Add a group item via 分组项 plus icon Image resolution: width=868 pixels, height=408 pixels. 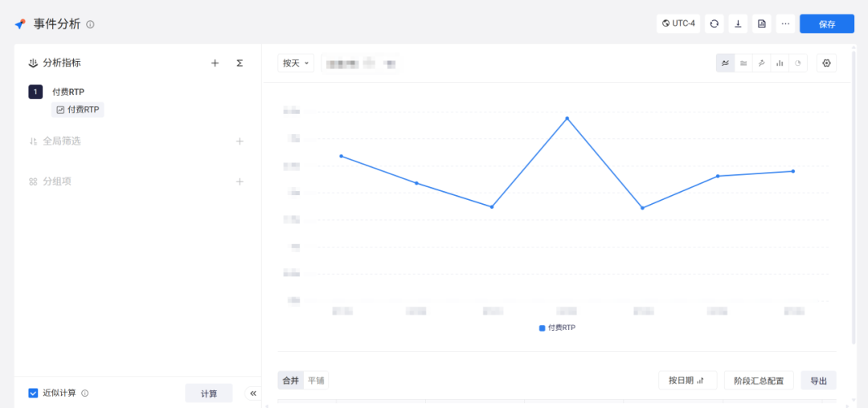click(240, 182)
